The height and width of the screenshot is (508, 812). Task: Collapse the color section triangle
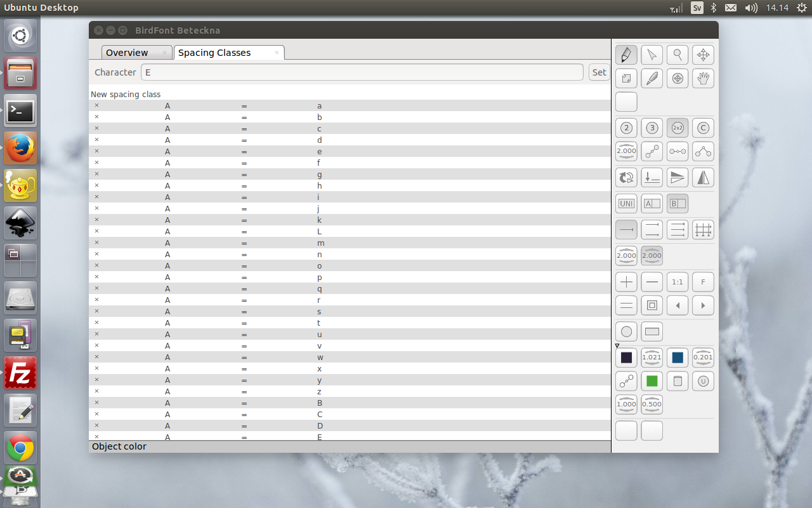(617, 346)
